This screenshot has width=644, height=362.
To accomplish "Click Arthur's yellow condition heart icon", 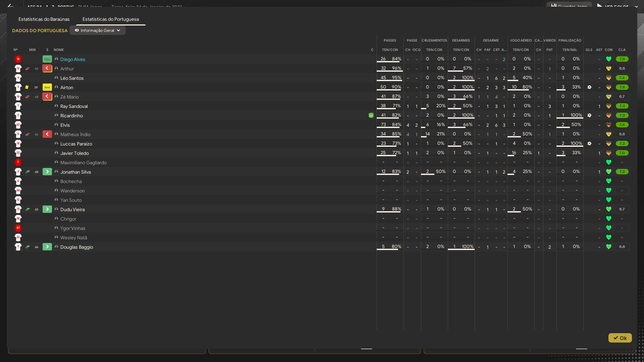I will point(609,68).
